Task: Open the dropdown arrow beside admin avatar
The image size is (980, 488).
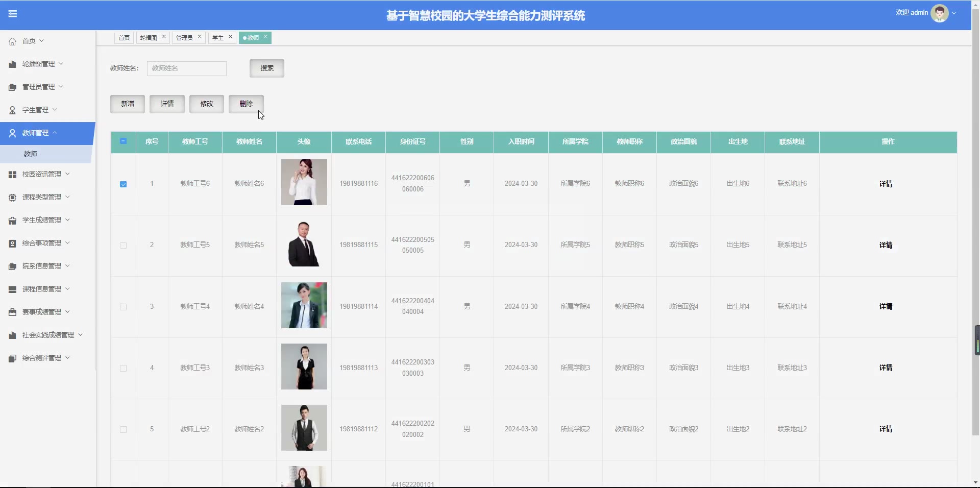Action: pos(954,13)
